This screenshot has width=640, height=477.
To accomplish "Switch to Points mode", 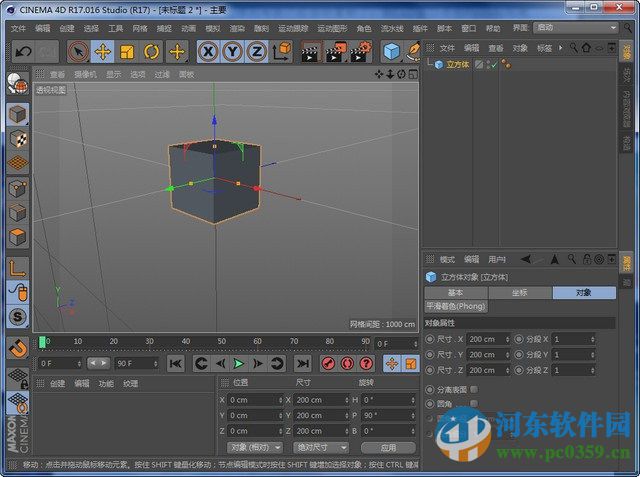I will (18, 188).
